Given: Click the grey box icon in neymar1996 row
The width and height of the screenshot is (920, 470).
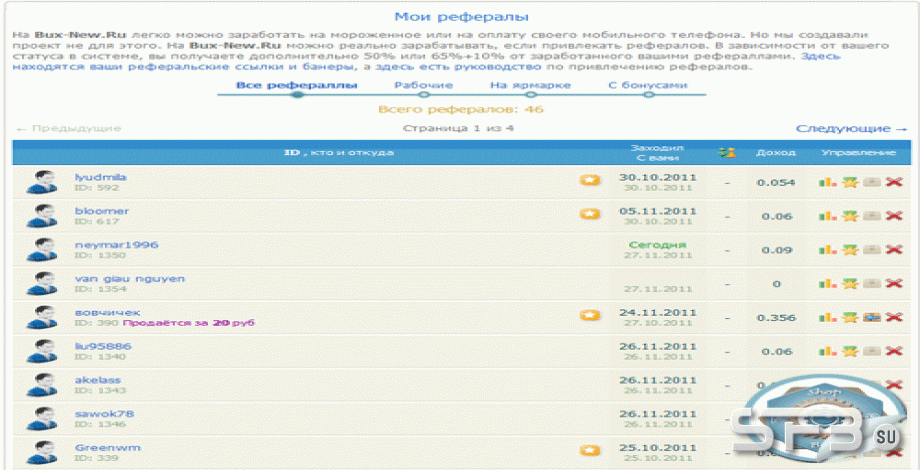Looking at the screenshot, I should 872,250.
